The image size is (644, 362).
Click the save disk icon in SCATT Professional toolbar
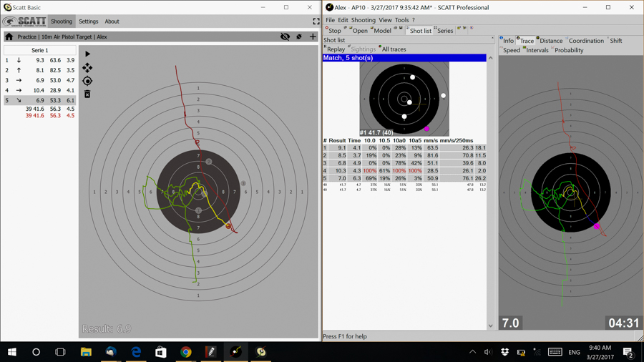[401, 28]
